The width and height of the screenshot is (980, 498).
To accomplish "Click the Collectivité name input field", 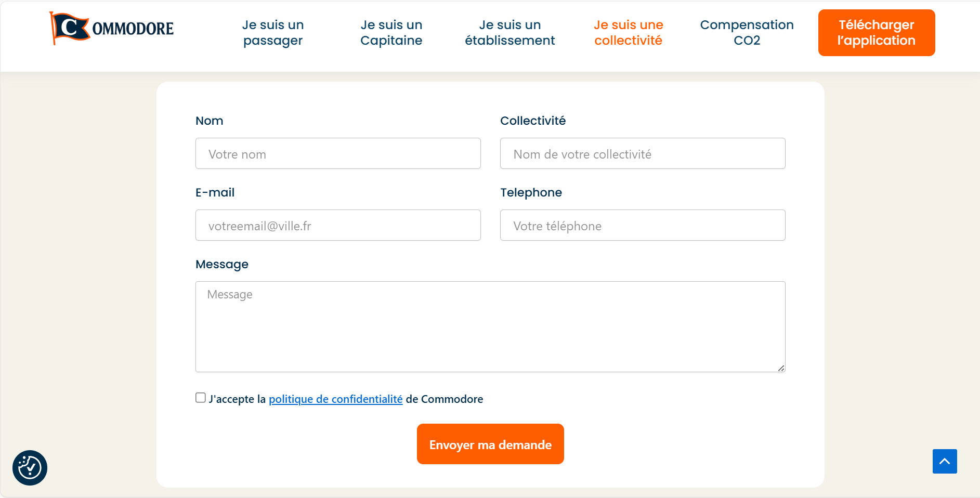I will [x=643, y=153].
